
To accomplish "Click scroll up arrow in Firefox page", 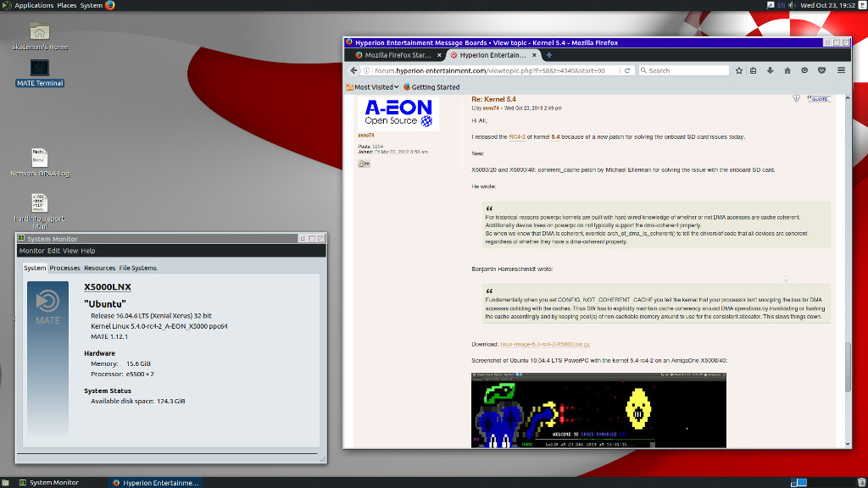I will [x=848, y=97].
